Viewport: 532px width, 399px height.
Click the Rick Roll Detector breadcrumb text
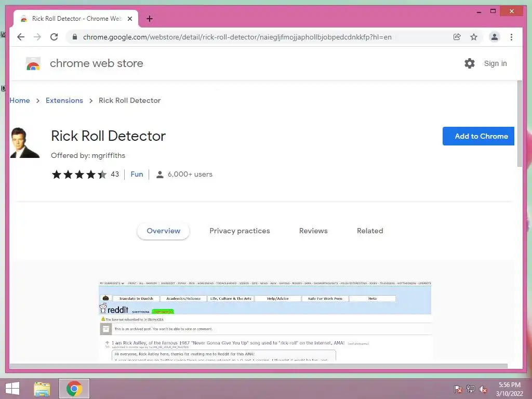(x=129, y=100)
